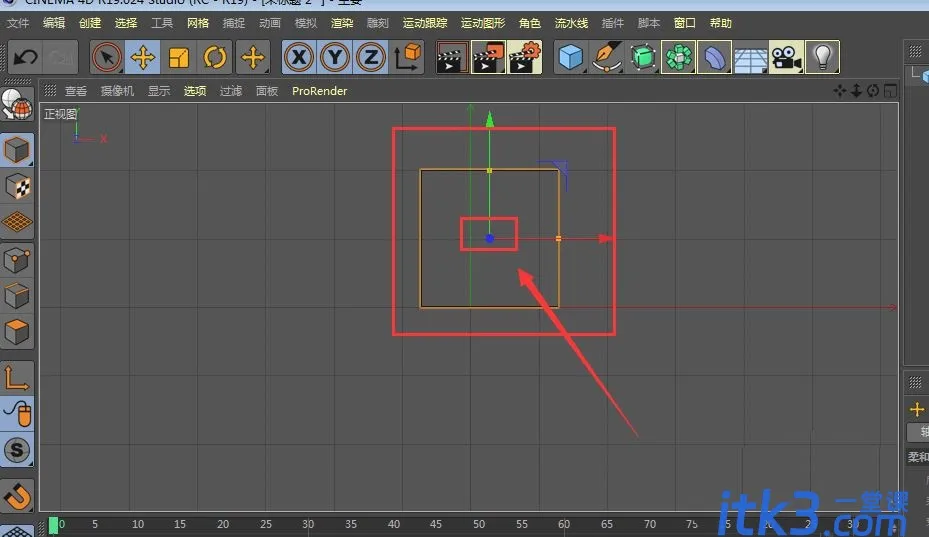929x537 pixels.
Task: Switch to Texture mode checkered cube
Action: (x=17, y=187)
